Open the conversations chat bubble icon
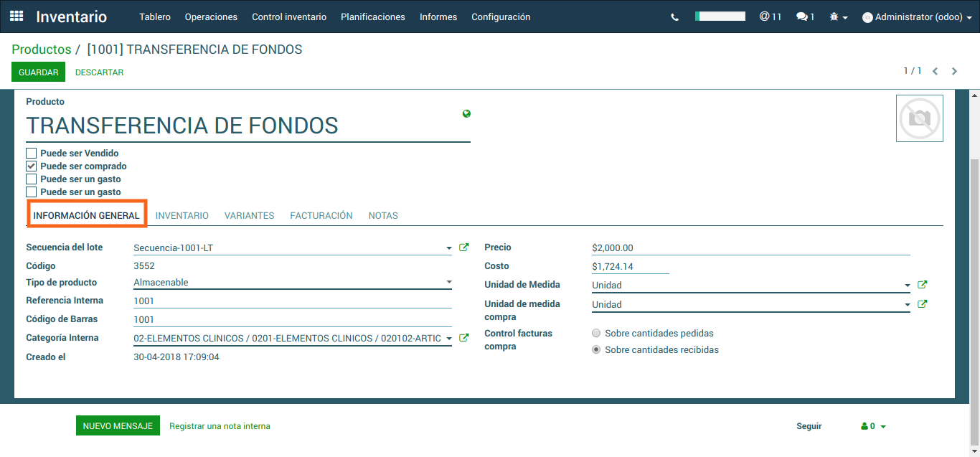 (x=805, y=17)
